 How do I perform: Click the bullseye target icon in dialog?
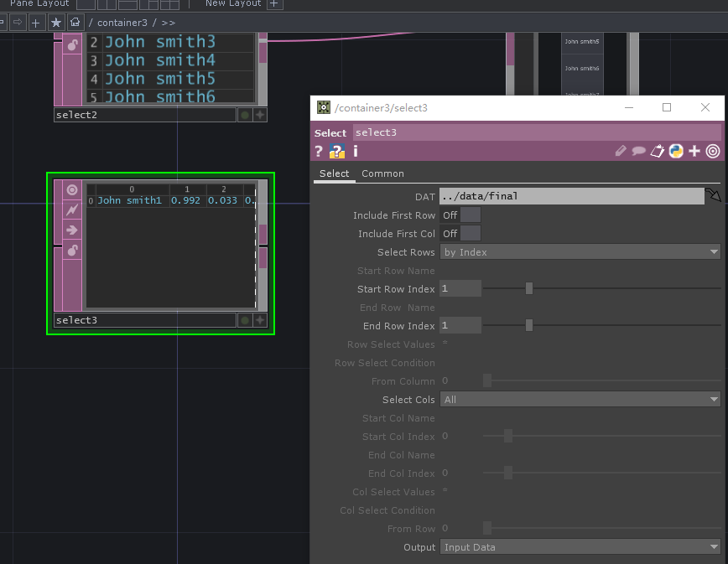click(713, 151)
